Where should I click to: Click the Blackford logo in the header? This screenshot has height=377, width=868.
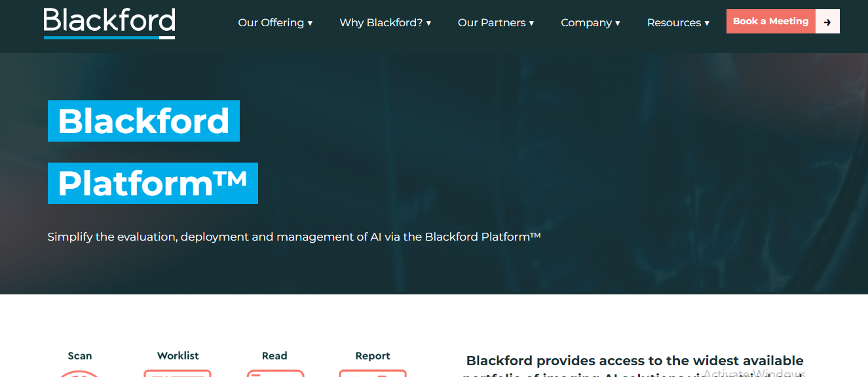(109, 23)
